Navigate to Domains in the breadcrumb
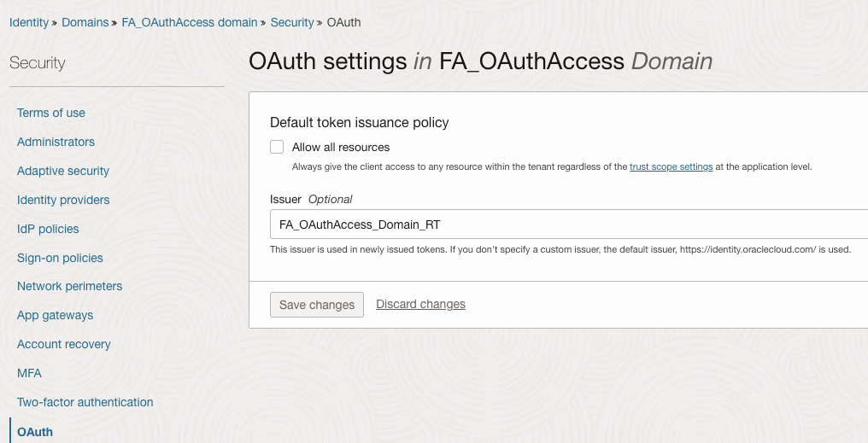Screen dimensions: 868x443 click(85, 22)
